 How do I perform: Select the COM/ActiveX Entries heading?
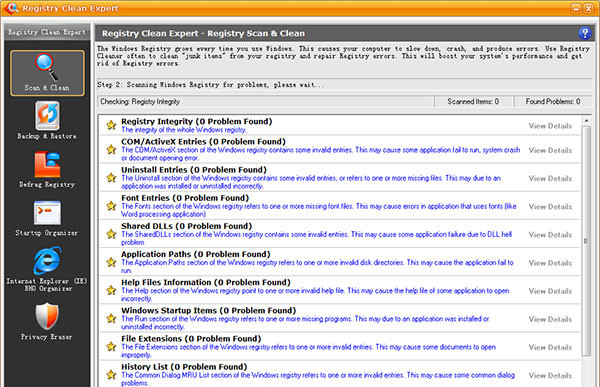pos(203,142)
